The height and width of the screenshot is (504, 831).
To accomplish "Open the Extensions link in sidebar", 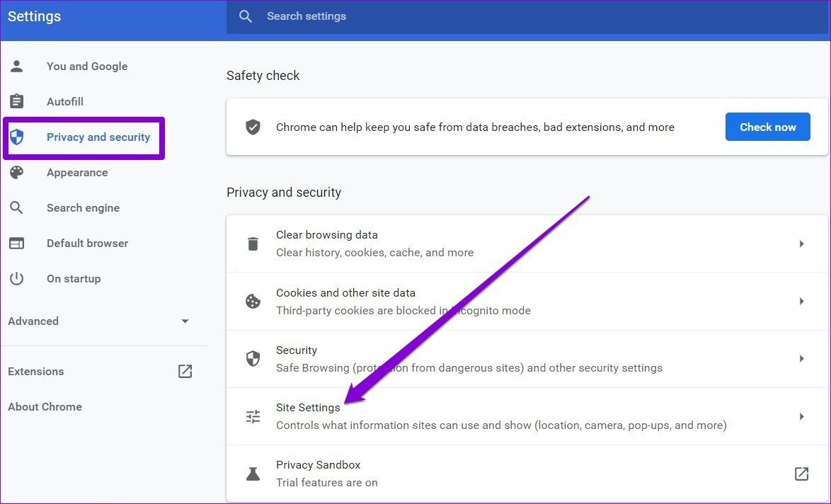I will click(x=35, y=372).
